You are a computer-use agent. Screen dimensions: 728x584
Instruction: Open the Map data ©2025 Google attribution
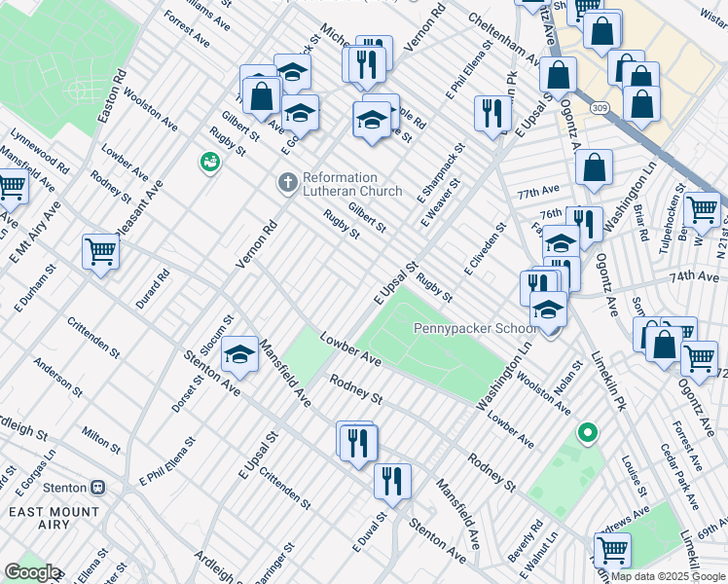[669, 577]
